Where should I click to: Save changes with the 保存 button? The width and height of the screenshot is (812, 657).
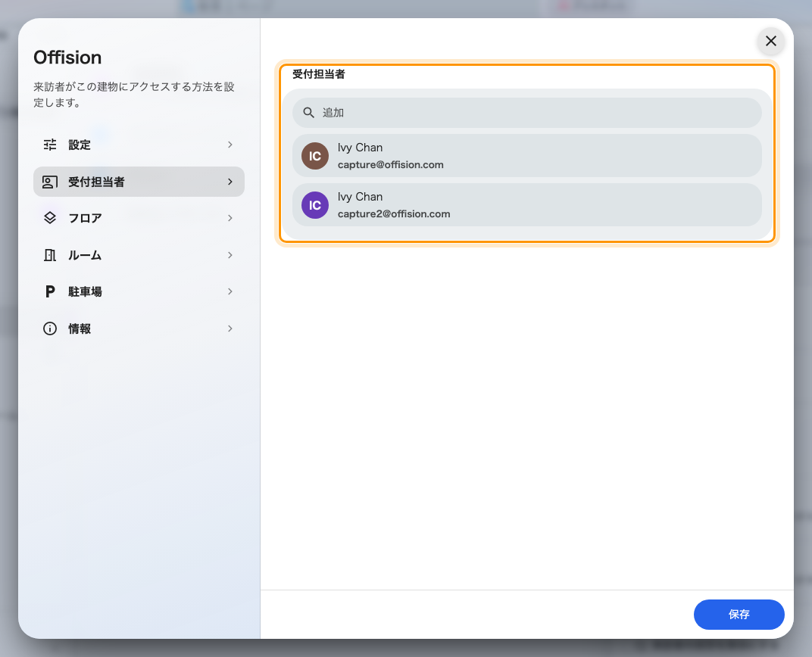pos(739,615)
